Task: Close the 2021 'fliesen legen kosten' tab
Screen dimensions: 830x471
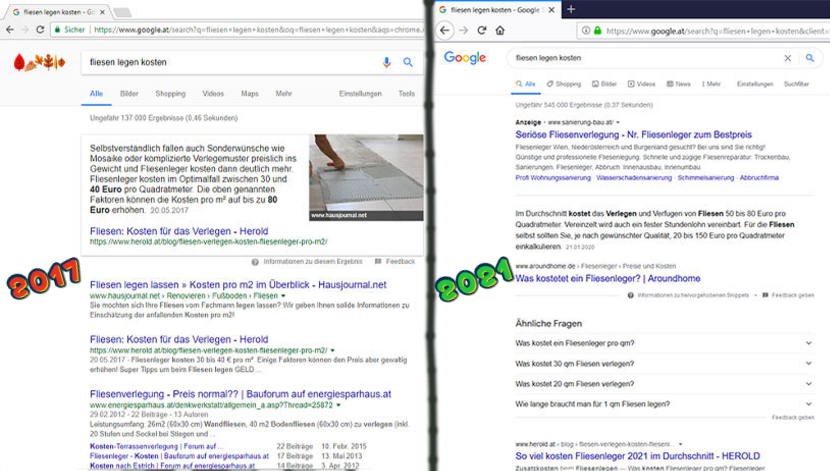Action: (551, 10)
